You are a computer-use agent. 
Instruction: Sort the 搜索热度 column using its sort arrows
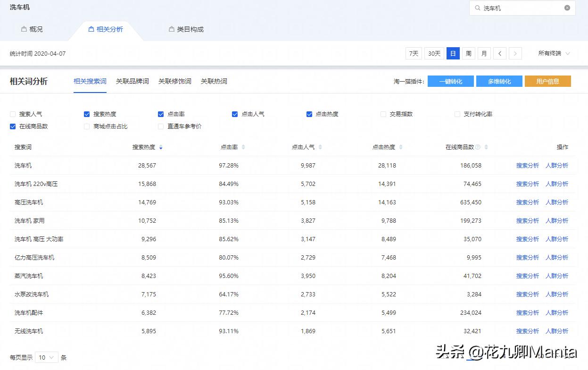[x=161, y=147]
